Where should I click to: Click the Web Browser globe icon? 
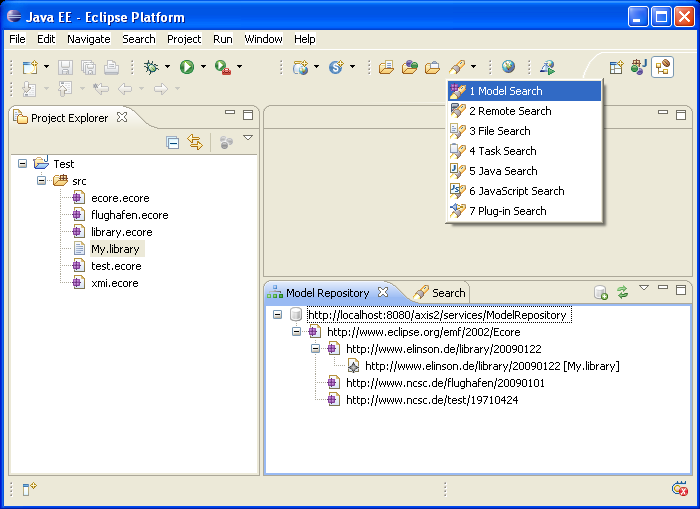[x=508, y=67]
